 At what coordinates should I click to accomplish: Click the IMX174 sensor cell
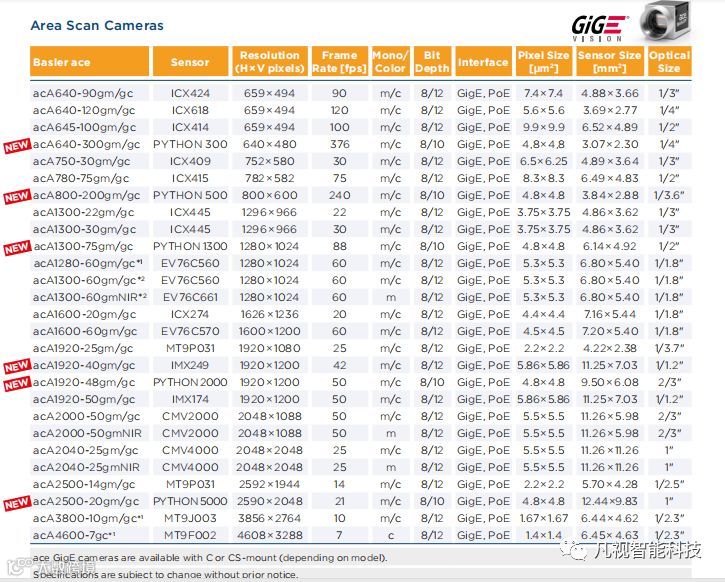click(x=190, y=399)
